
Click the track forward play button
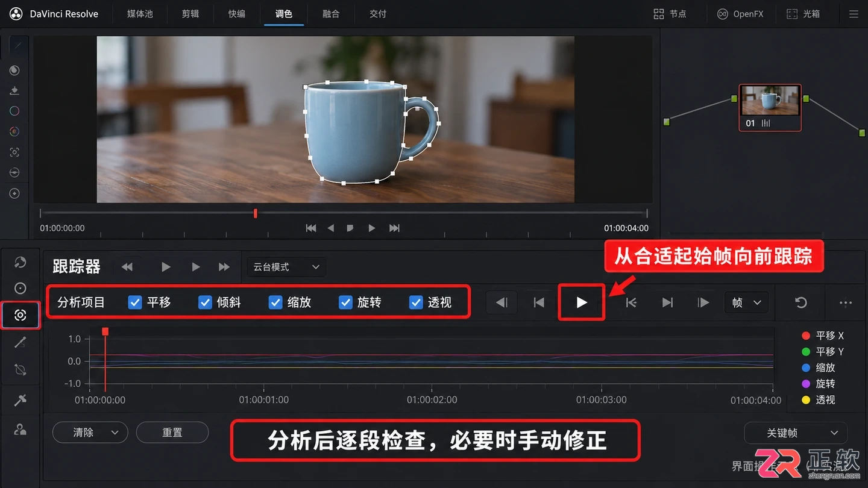581,302
